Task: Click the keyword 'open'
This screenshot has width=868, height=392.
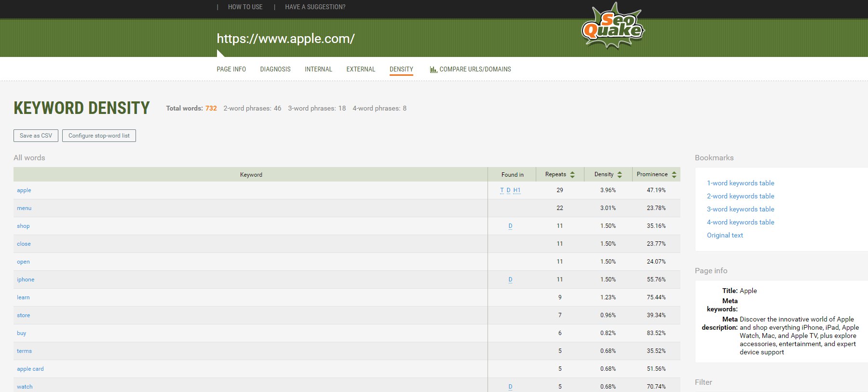Action: point(23,262)
